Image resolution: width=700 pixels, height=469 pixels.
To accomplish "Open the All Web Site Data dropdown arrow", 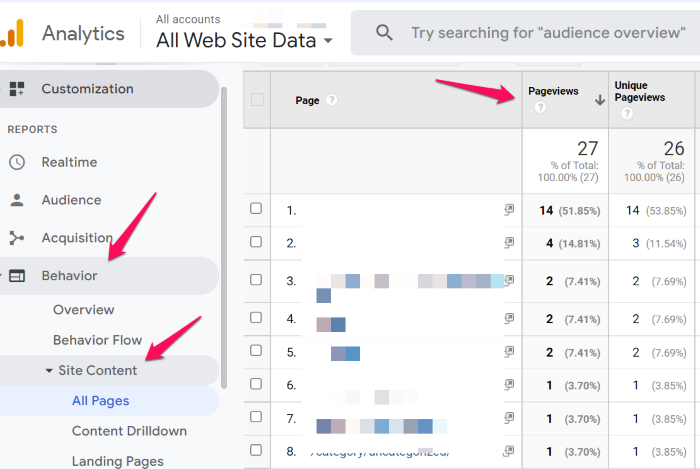I will 328,41.
